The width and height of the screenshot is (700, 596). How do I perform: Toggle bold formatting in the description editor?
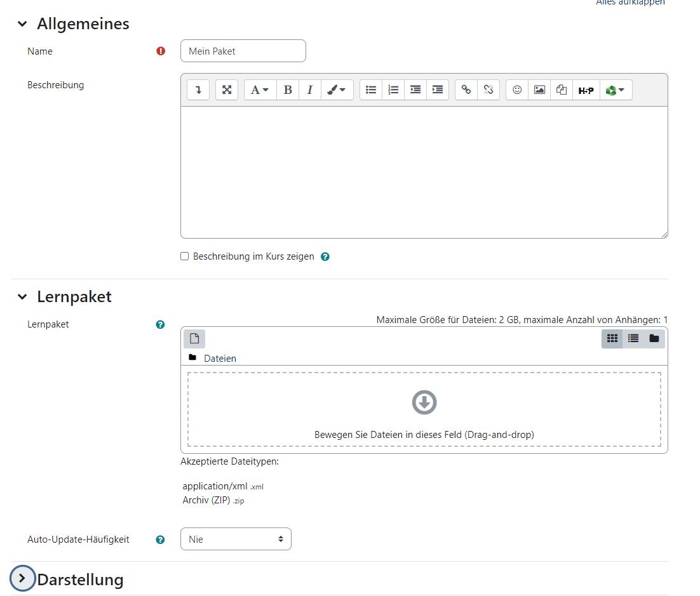pyautogui.click(x=288, y=90)
